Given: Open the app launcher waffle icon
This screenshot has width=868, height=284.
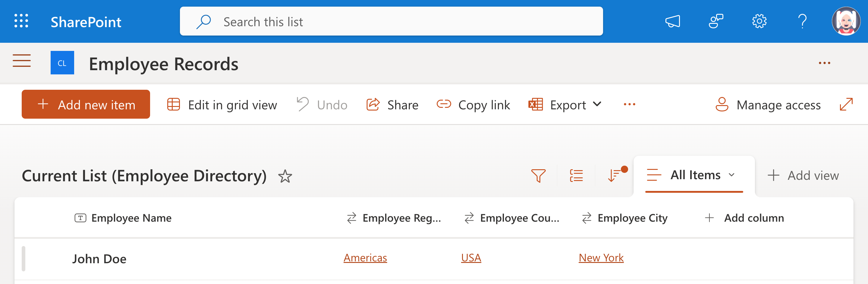Looking at the screenshot, I should point(21,21).
